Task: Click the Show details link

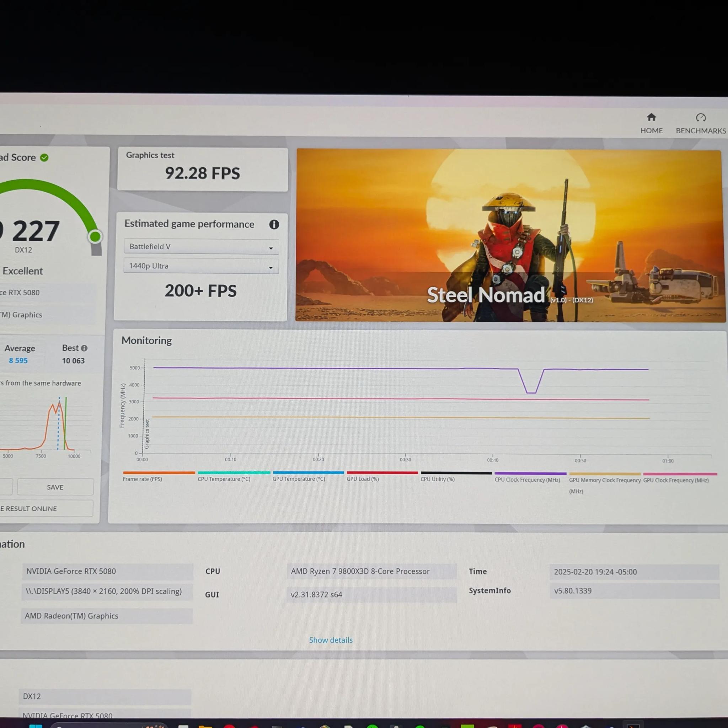Action: click(331, 640)
